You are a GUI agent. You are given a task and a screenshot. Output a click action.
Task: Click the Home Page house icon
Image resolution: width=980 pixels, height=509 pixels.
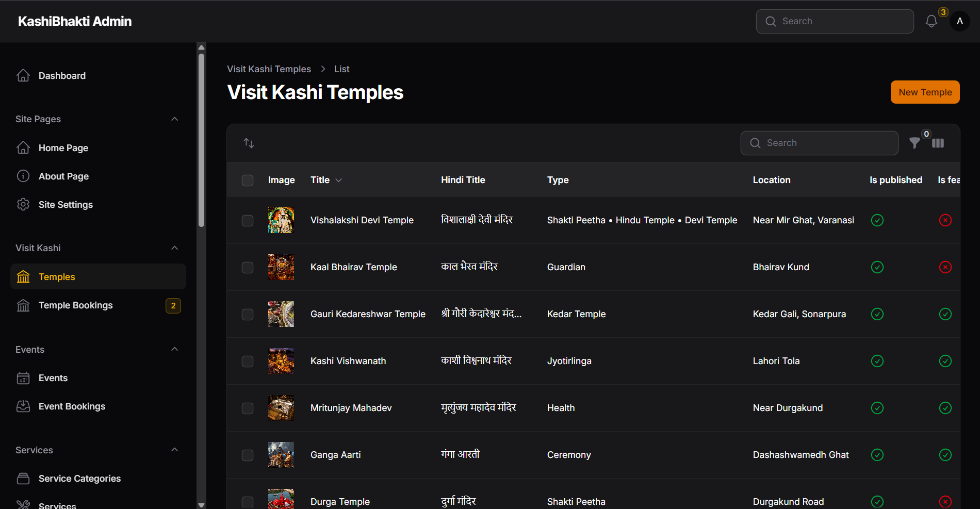(23, 147)
